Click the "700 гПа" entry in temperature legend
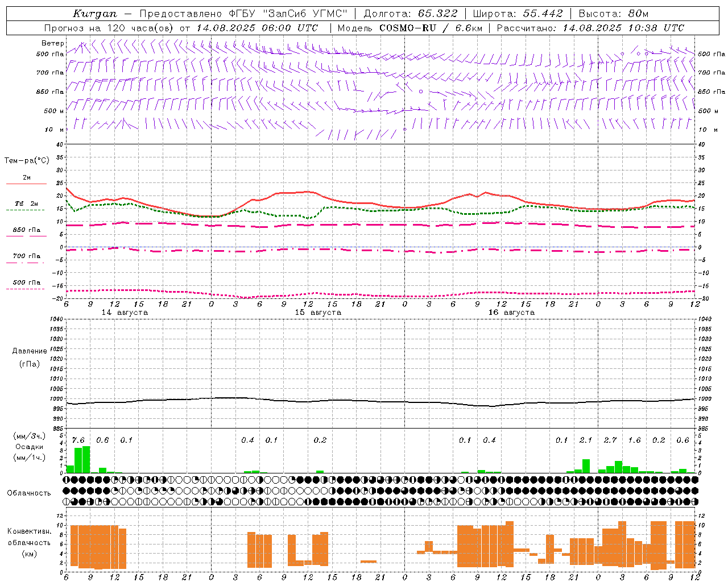This screenshot has height=582, width=728. tap(26, 256)
